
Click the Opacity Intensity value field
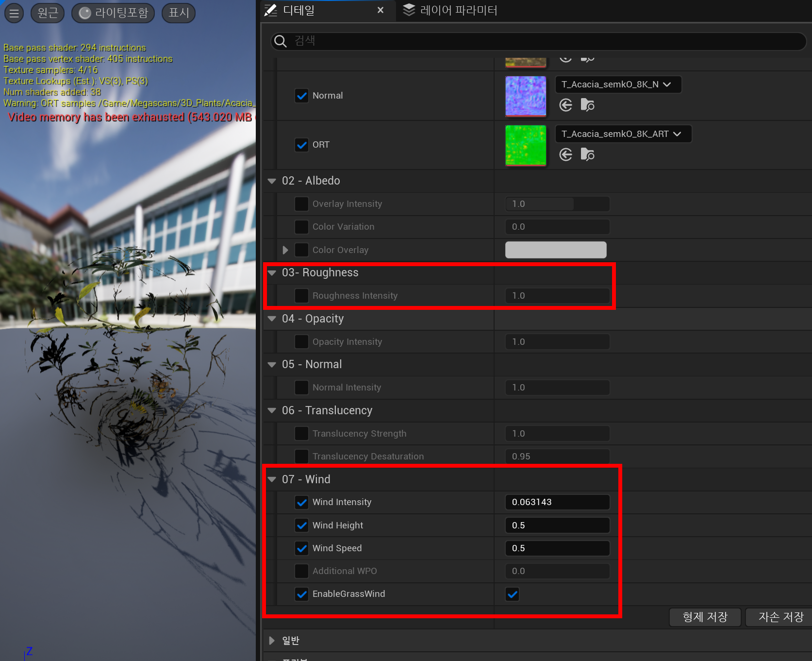tap(557, 342)
